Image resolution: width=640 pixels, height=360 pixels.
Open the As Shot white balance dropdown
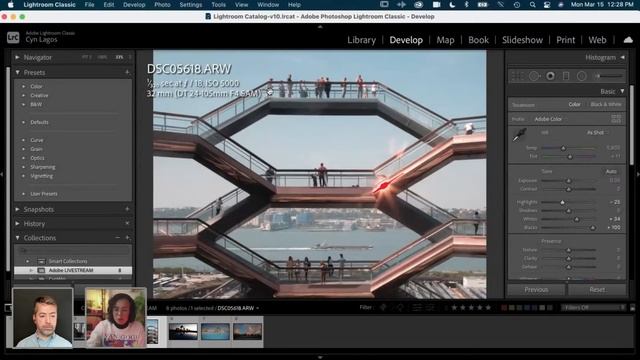pos(597,133)
